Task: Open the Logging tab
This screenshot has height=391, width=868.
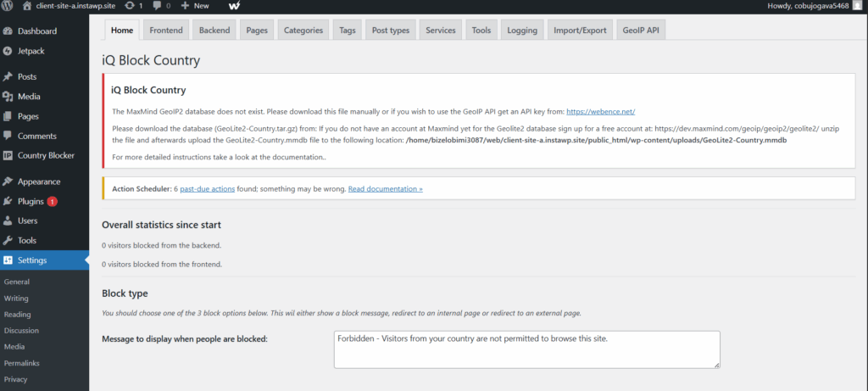Action: 522,31
